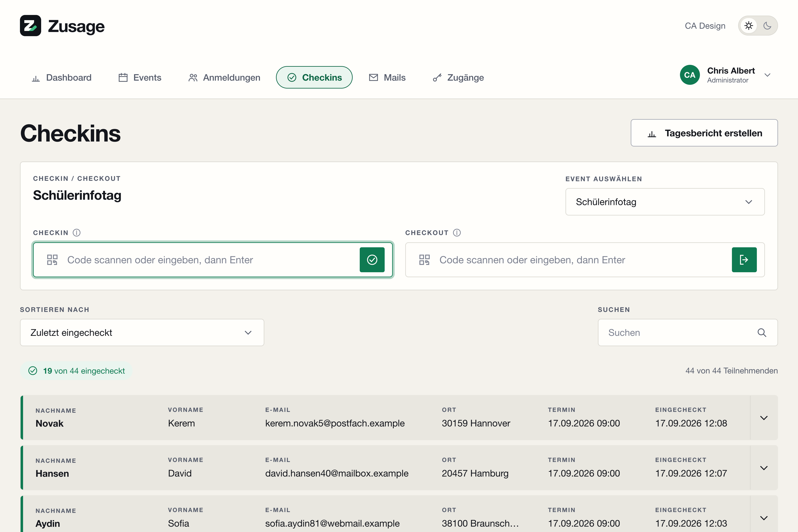Confirm checkin with green checkmark button
Screen dimensions: 798x532
point(372,260)
